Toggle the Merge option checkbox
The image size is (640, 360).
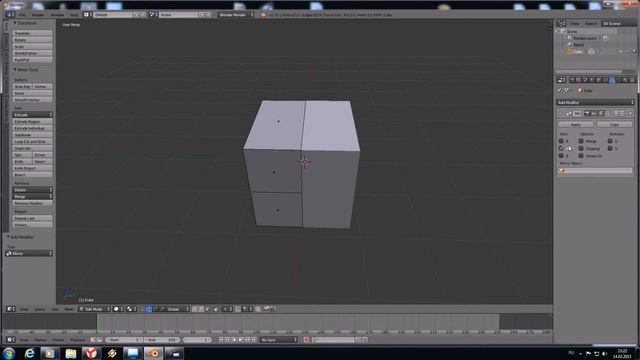581,141
